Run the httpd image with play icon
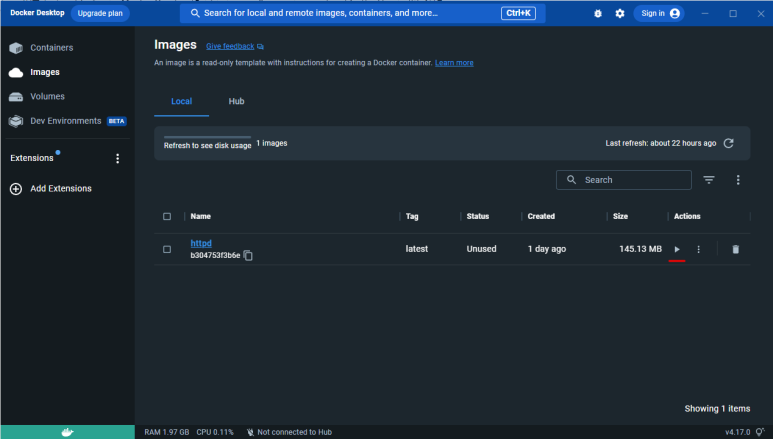 [677, 249]
